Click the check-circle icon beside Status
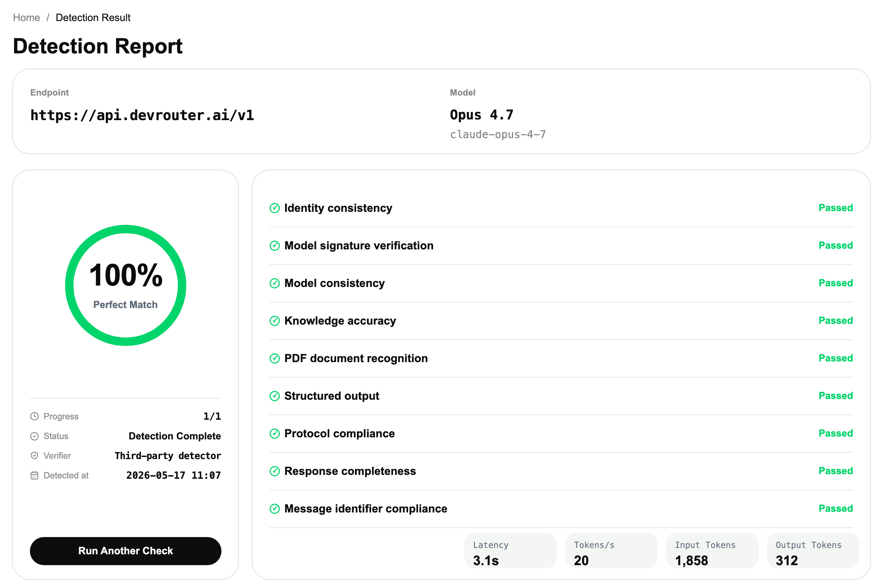Viewport: 883px width, 588px height. pyautogui.click(x=34, y=436)
